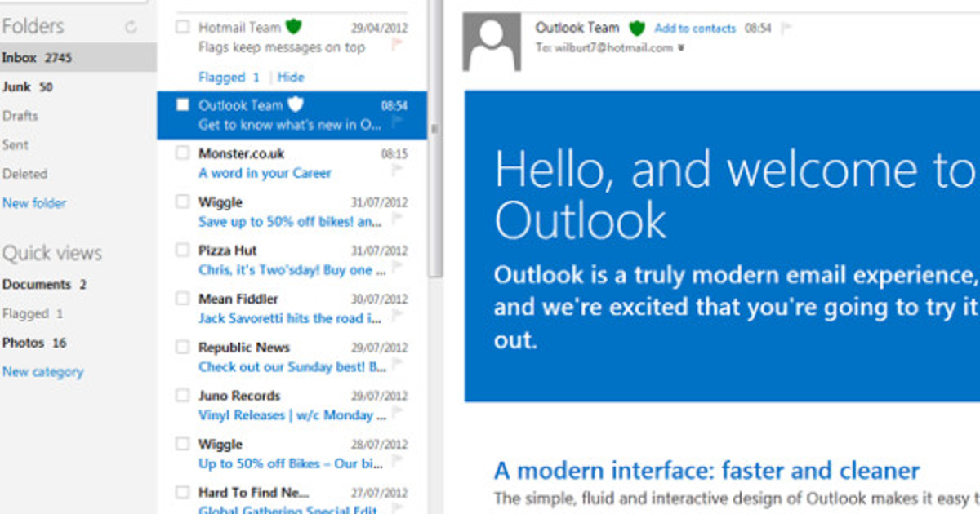The height and width of the screenshot is (514, 980).
Task: Click the green trusted sender shield in header
Action: click(636, 29)
